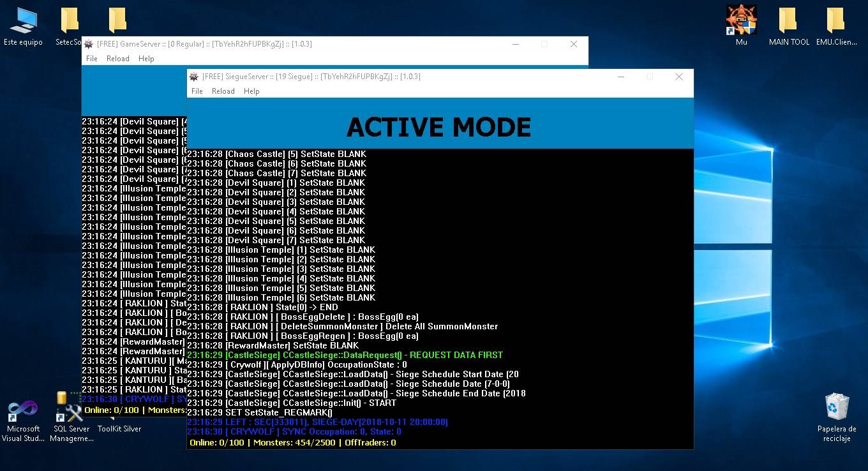Viewport: 868px width, 471px height.
Task: Click first '23:16:25 [ KANTURU' line in GameServer
Action: [133, 361]
